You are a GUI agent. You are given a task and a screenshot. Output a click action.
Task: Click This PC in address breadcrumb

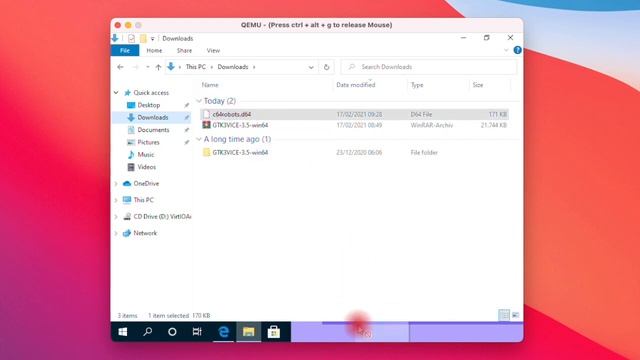(196, 67)
